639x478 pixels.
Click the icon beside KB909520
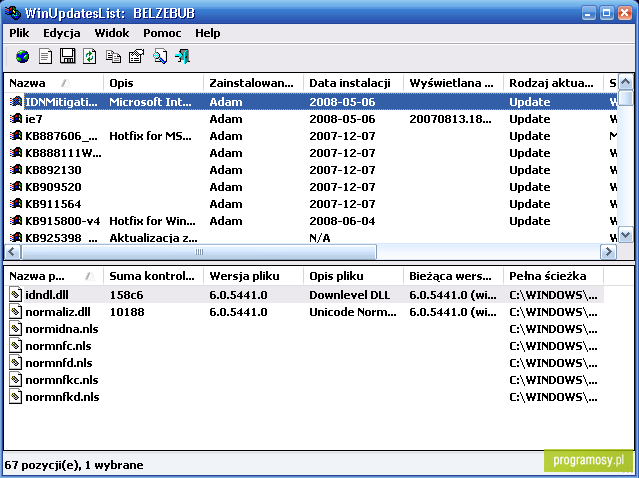(x=16, y=187)
